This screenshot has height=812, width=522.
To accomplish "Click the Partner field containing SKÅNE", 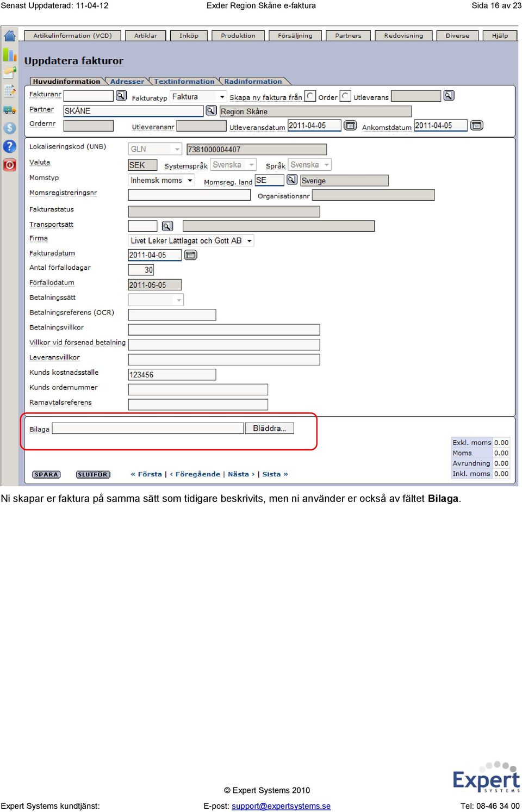I will click(133, 111).
